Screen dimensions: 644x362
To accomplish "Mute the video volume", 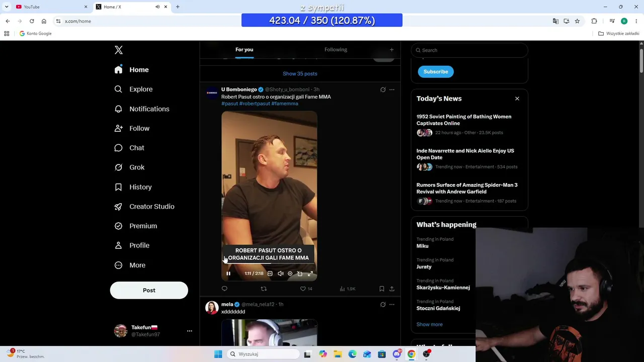I will (x=280, y=274).
